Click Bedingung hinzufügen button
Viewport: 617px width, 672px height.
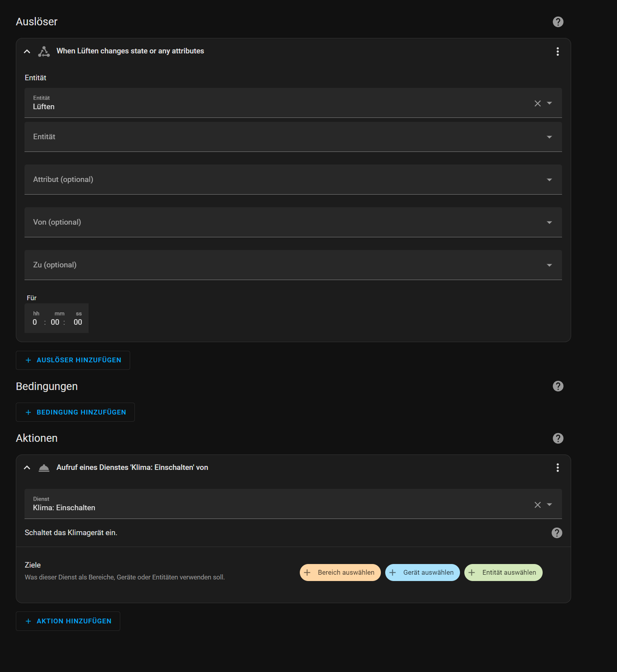pos(75,412)
